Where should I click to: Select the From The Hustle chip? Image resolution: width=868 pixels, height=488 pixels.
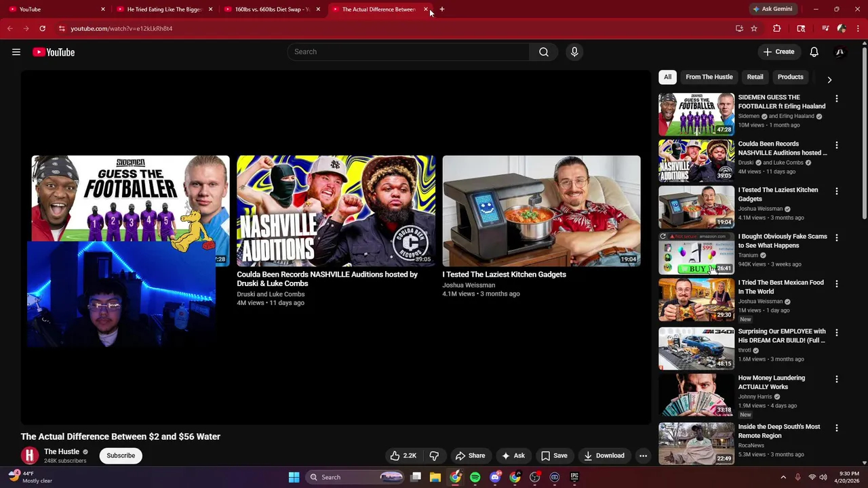709,77
